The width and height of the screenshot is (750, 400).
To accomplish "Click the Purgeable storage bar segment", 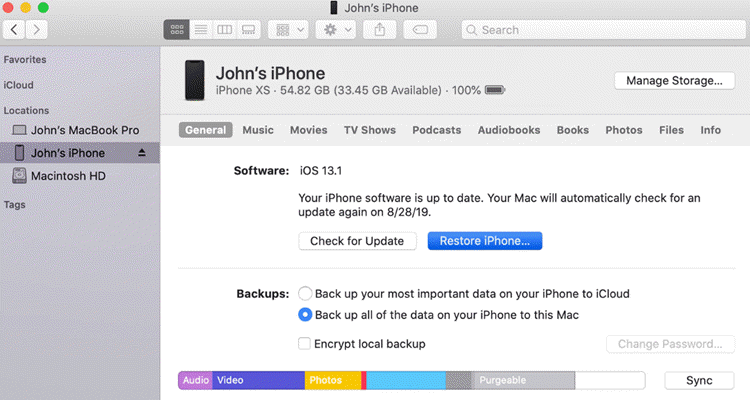I will tap(524, 380).
